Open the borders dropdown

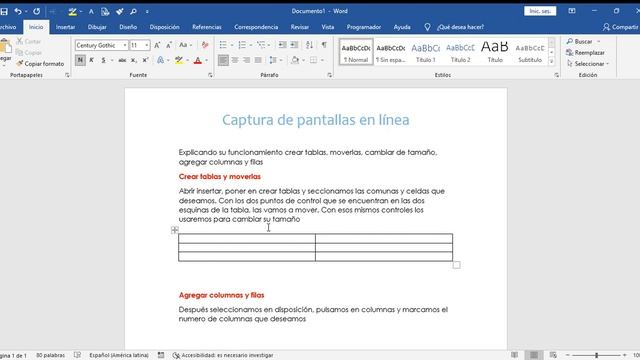[x=322, y=60]
